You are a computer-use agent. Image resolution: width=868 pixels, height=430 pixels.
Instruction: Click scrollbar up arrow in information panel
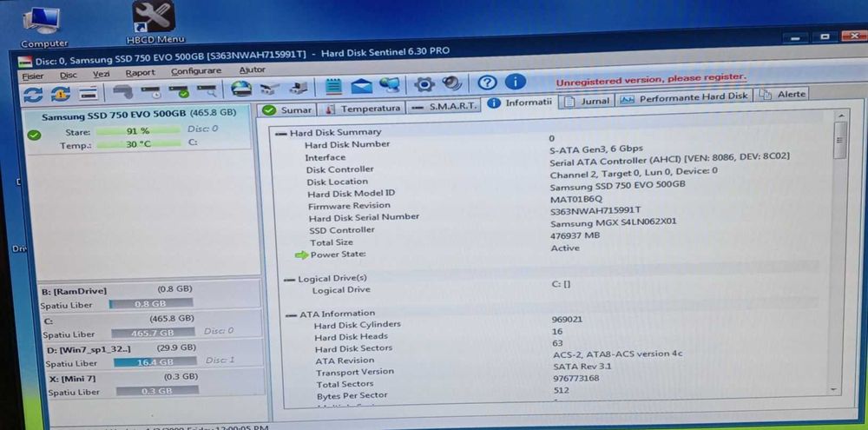(839, 116)
